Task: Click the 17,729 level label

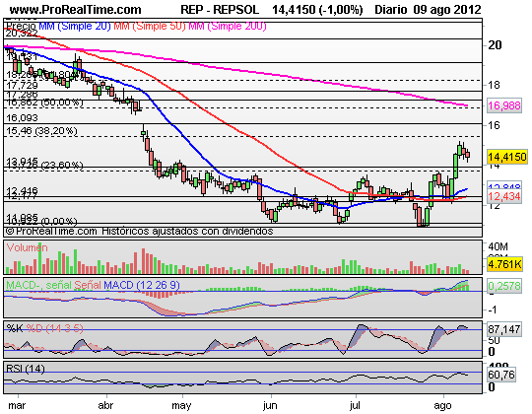Action: pyautogui.click(x=22, y=86)
